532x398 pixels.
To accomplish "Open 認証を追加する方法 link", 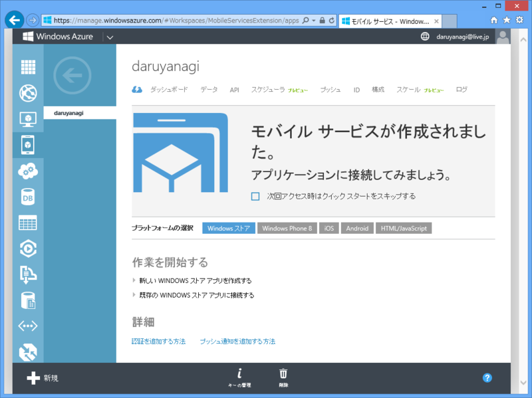I will (158, 342).
